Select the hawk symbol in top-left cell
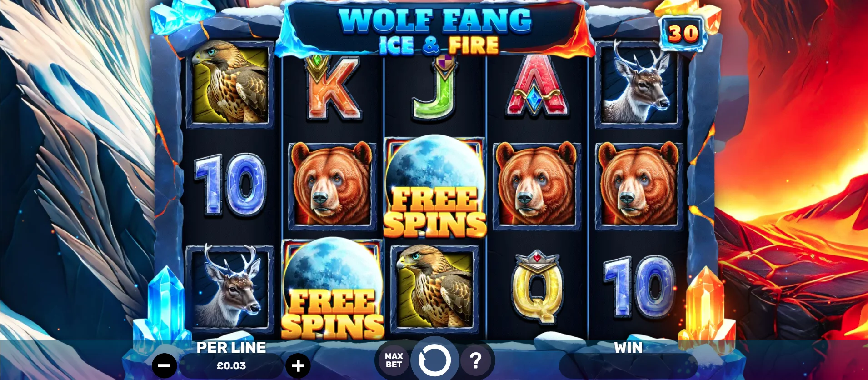Viewport: 868px width, 380px height. pos(230,82)
